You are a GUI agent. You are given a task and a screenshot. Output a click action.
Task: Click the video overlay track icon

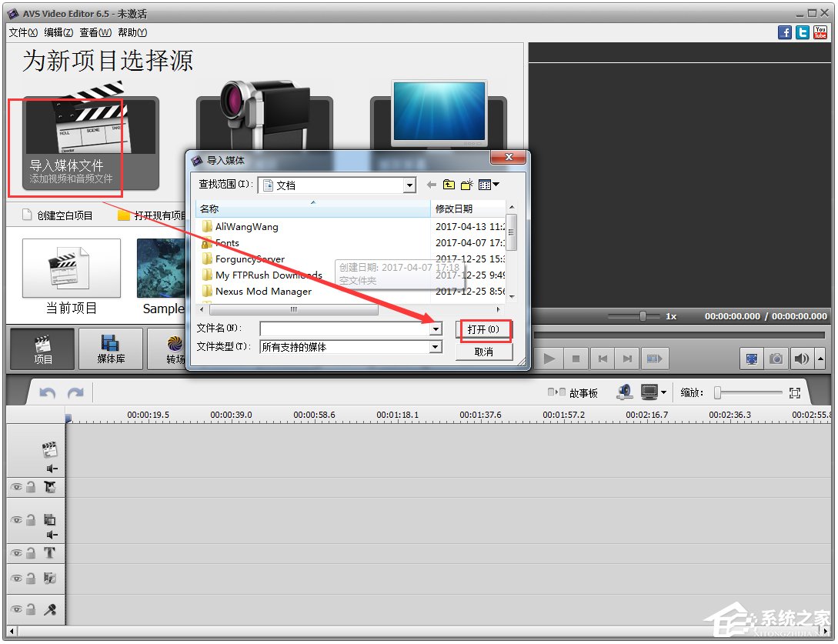[x=50, y=519]
